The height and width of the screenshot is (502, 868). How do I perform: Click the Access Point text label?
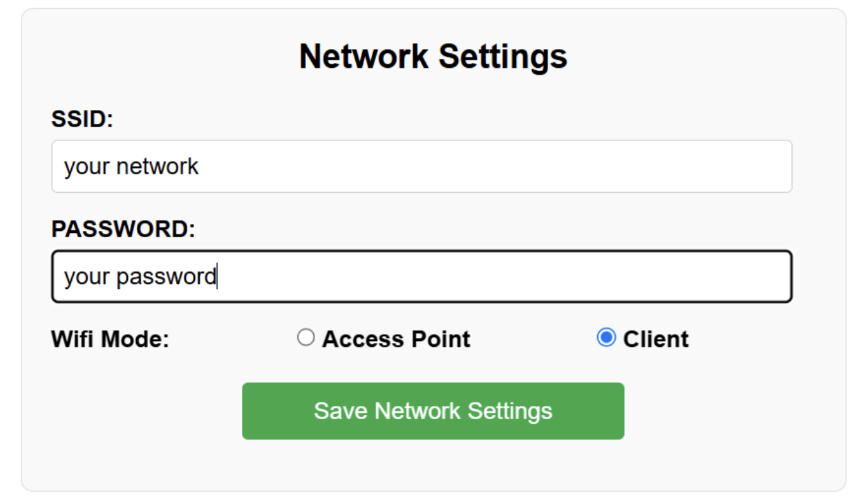point(395,338)
